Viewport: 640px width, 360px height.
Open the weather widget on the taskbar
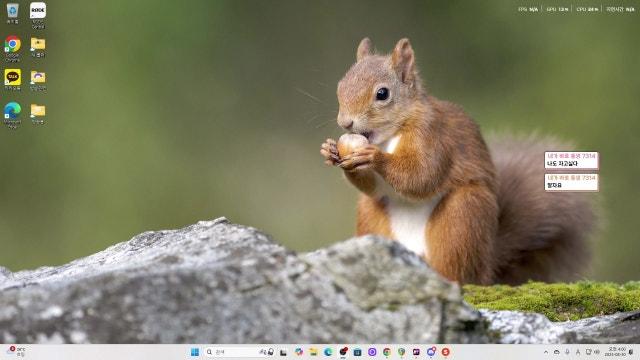[17, 352]
